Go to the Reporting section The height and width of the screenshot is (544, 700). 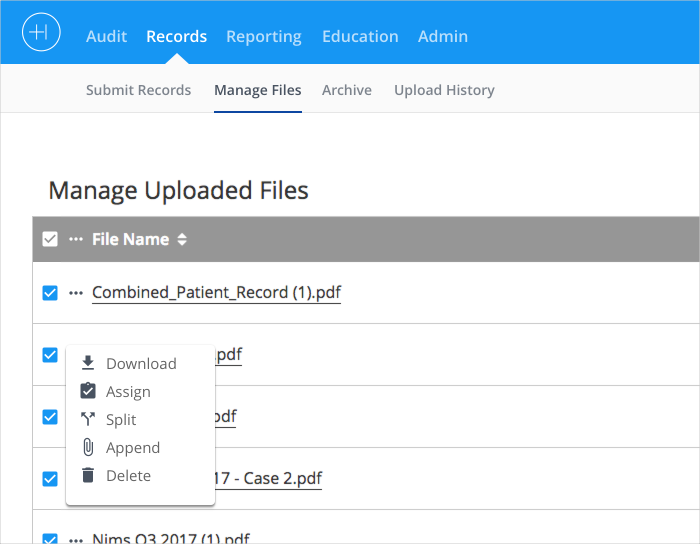(x=264, y=37)
